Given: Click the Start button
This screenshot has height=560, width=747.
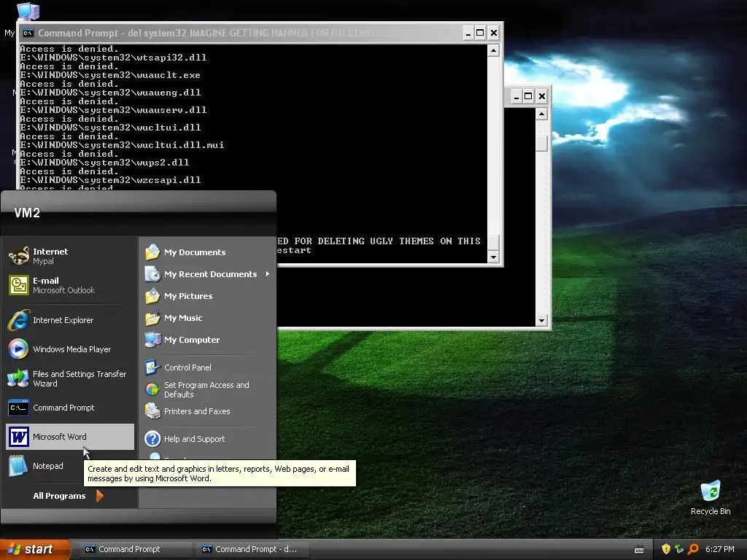Looking at the screenshot, I should point(36,549).
